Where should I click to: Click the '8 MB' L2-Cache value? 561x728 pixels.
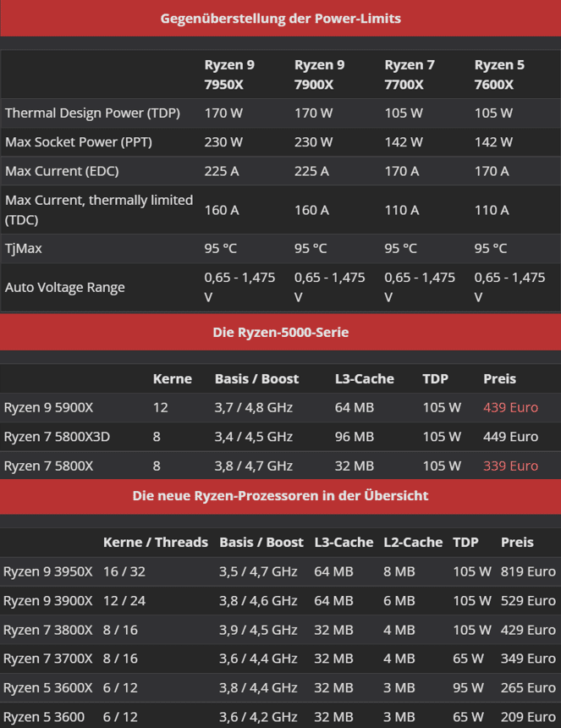[x=399, y=571]
